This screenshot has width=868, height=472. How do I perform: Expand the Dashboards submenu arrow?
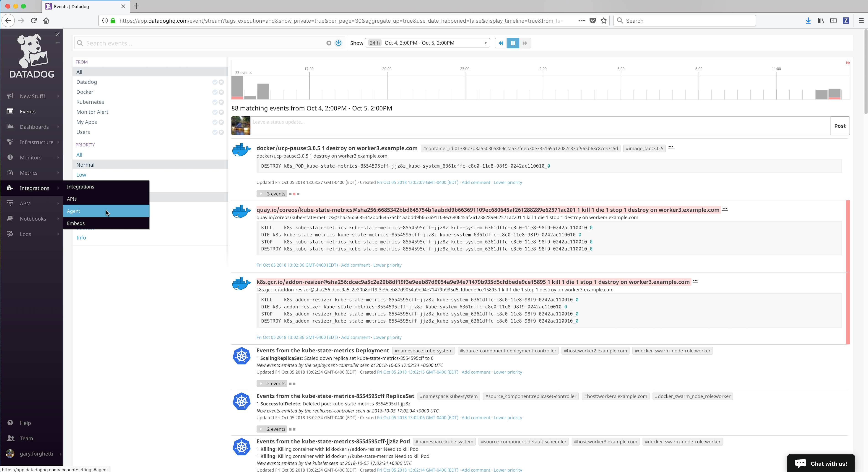click(58, 127)
